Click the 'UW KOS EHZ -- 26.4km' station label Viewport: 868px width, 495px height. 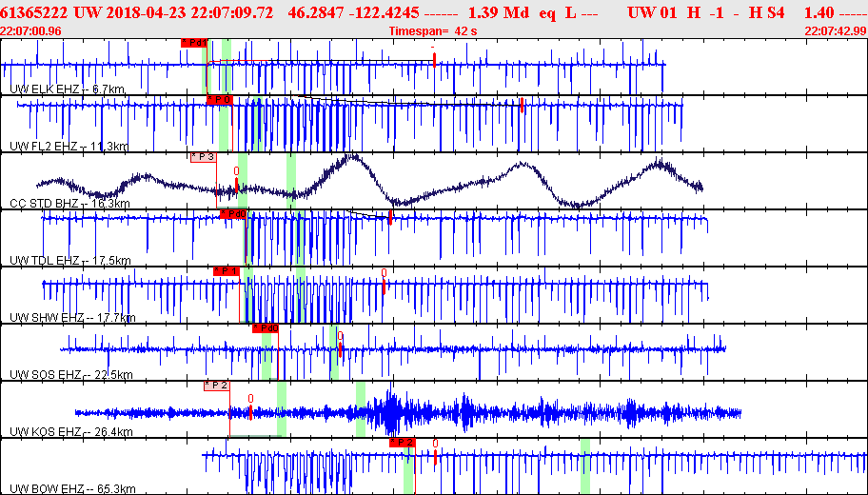click(71, 432)
